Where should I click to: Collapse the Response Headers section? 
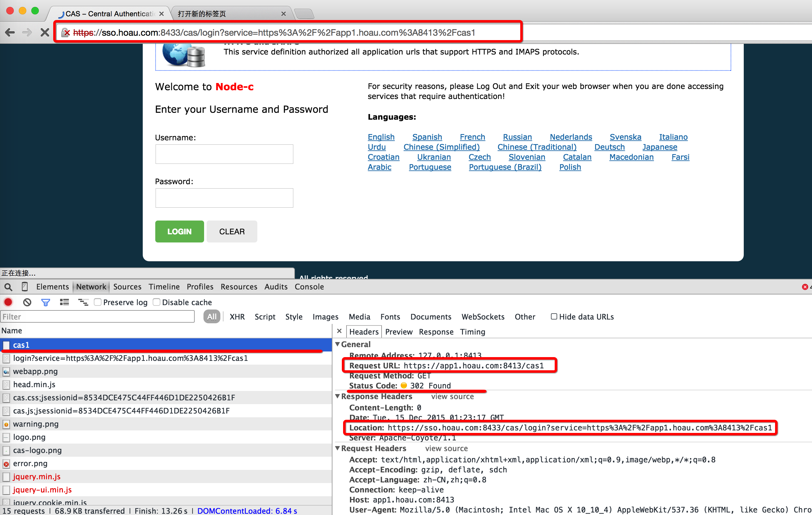click(x=337, y=396)
